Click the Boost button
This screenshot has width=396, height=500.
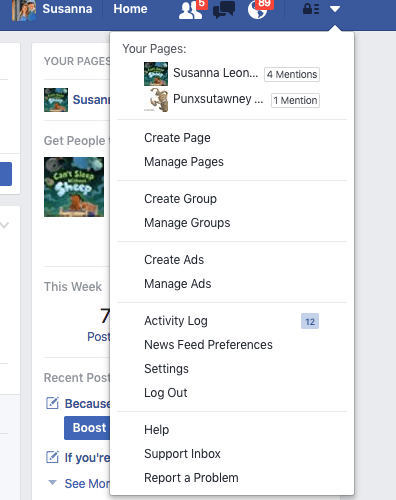click(x=87, y=428)
